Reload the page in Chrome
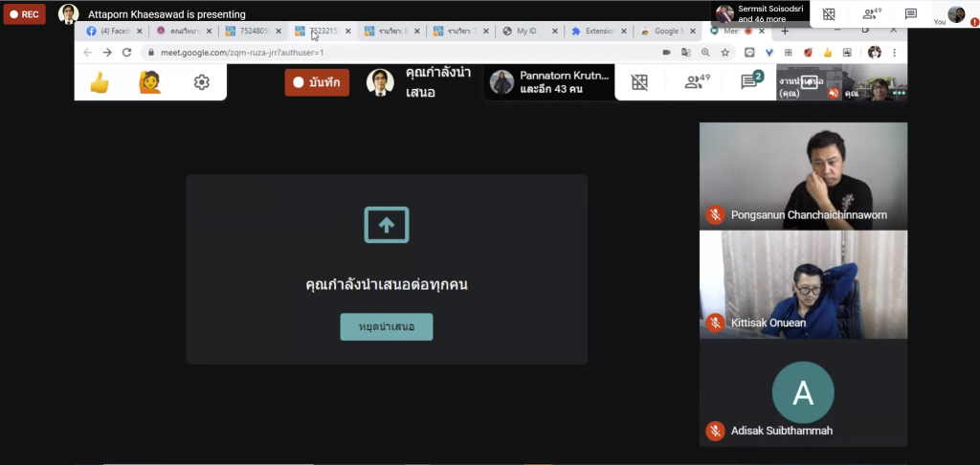The height and width of the screenshot is (465, 980). [126, 53]
